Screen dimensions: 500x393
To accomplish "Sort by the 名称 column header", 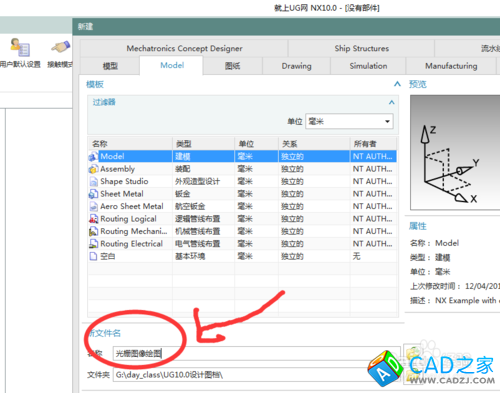I will [x=130, y=144].
